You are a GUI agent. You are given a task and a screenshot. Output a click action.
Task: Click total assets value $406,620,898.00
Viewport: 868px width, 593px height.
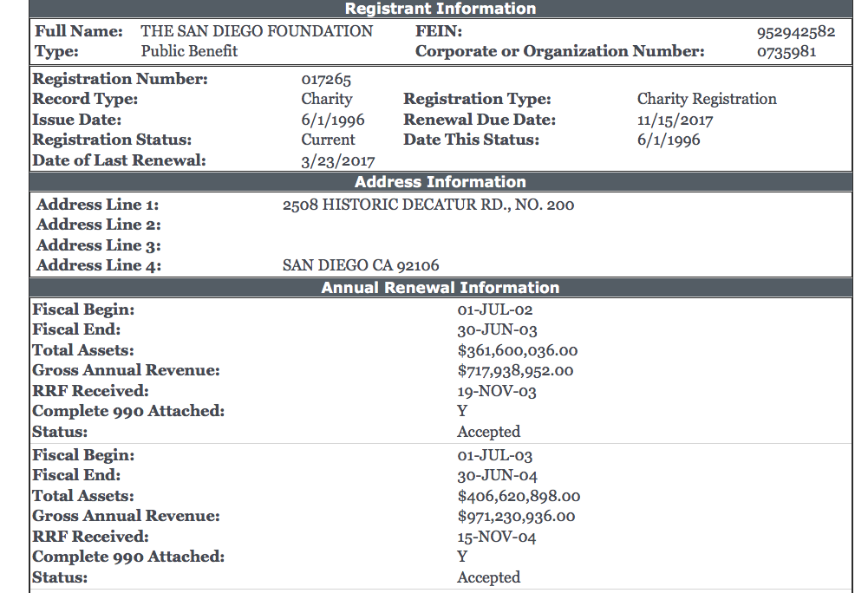(519, 497)
